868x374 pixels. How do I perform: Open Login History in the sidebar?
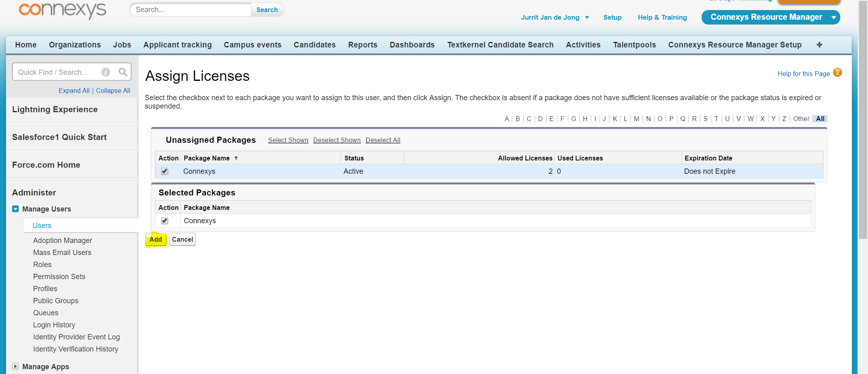[54, 325]
